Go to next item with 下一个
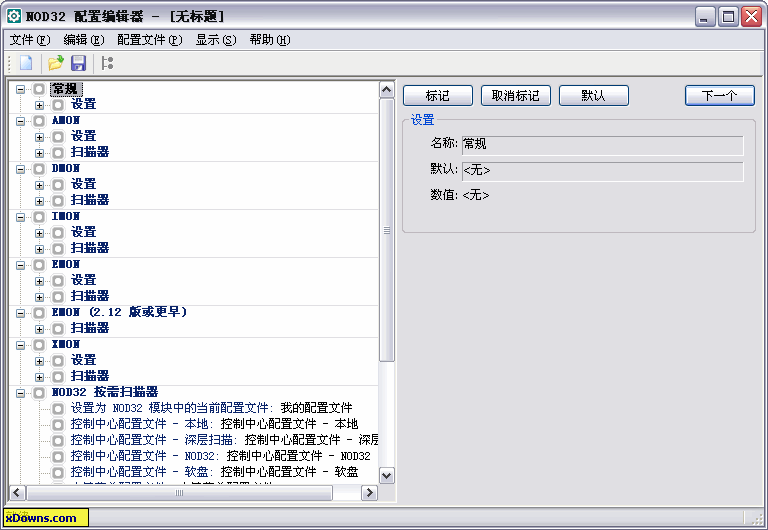 720,96
